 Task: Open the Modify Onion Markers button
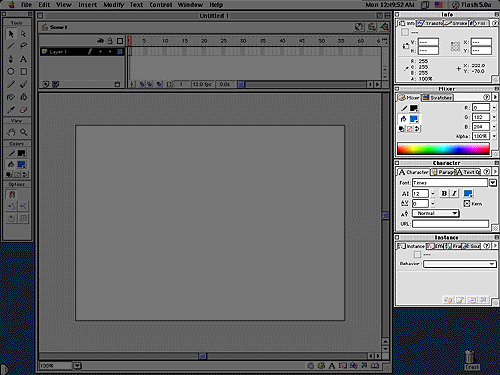click(169, 84)
